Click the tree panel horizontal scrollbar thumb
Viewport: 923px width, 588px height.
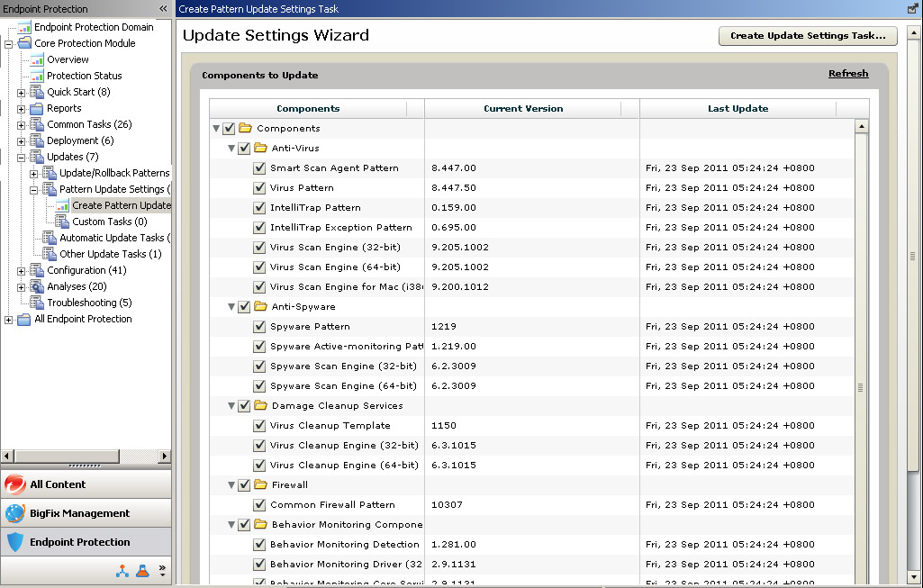pyautogui.click(x=67, y=457)
